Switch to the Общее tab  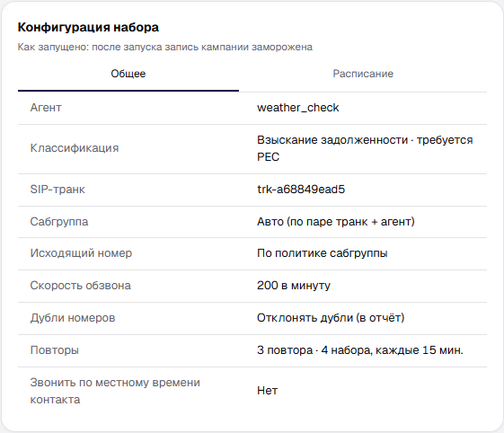(x=128, y=74)
